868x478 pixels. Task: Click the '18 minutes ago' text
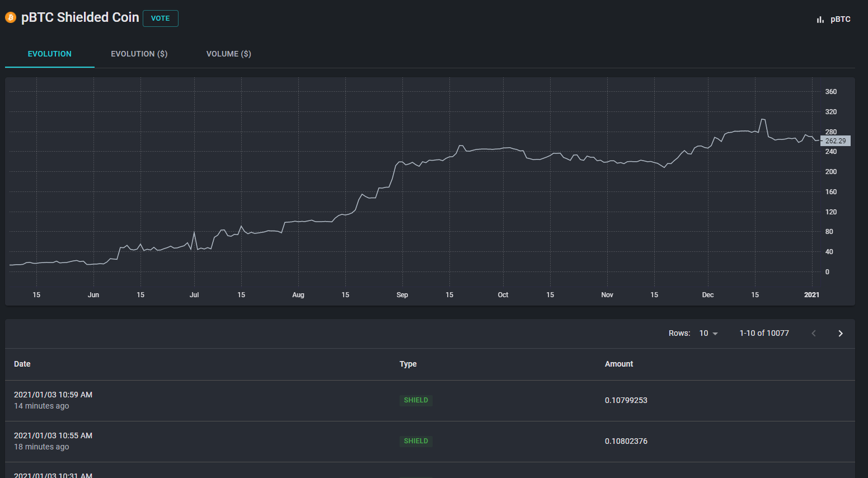click(x=41, y=447)
